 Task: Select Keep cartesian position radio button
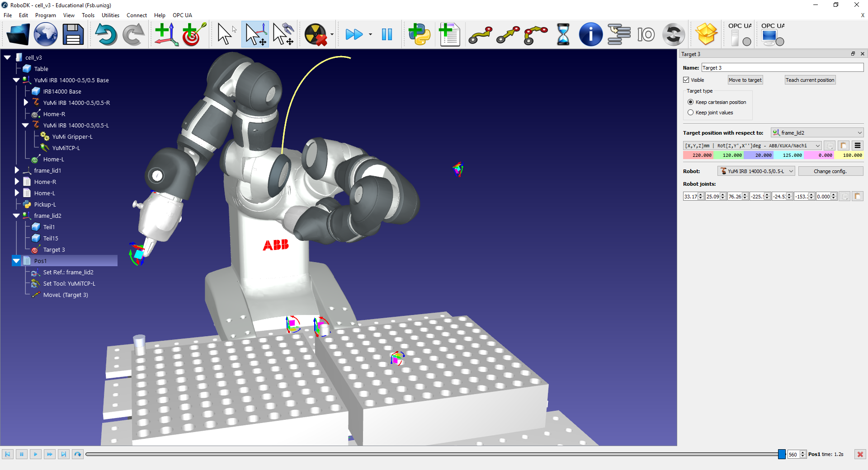(x=690, y=102)
